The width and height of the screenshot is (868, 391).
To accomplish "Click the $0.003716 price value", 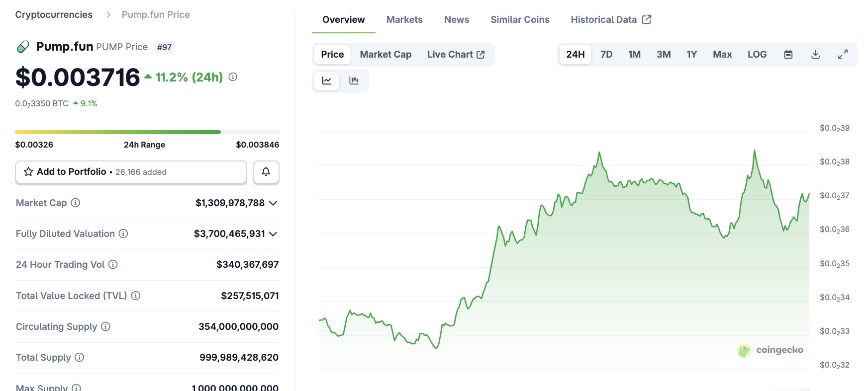I will 78,78.
